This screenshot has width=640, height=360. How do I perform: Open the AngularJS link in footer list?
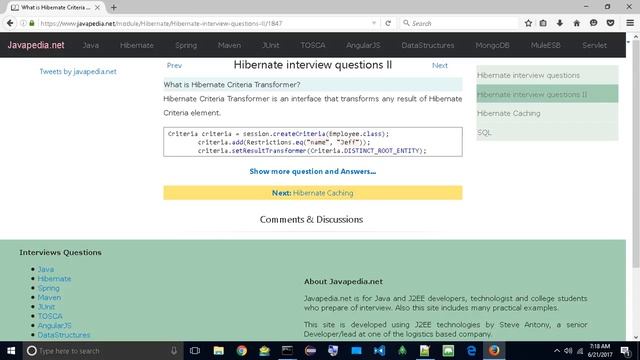pos(54,326)
